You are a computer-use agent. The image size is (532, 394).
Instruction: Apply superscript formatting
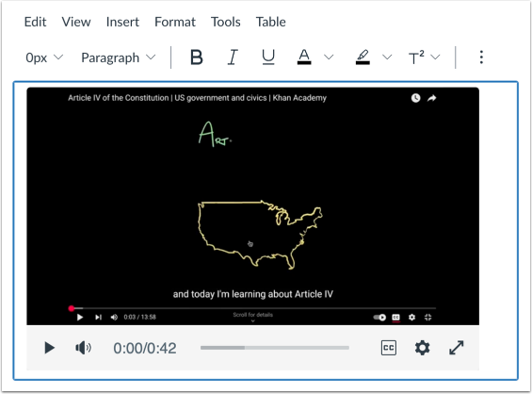coord(416,57)
